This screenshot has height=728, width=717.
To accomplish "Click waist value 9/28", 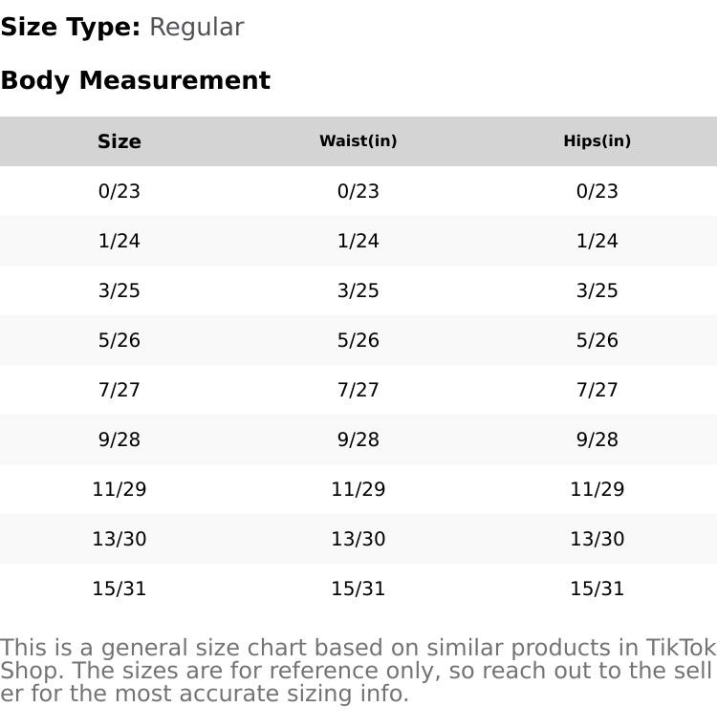I will (358, 439).
